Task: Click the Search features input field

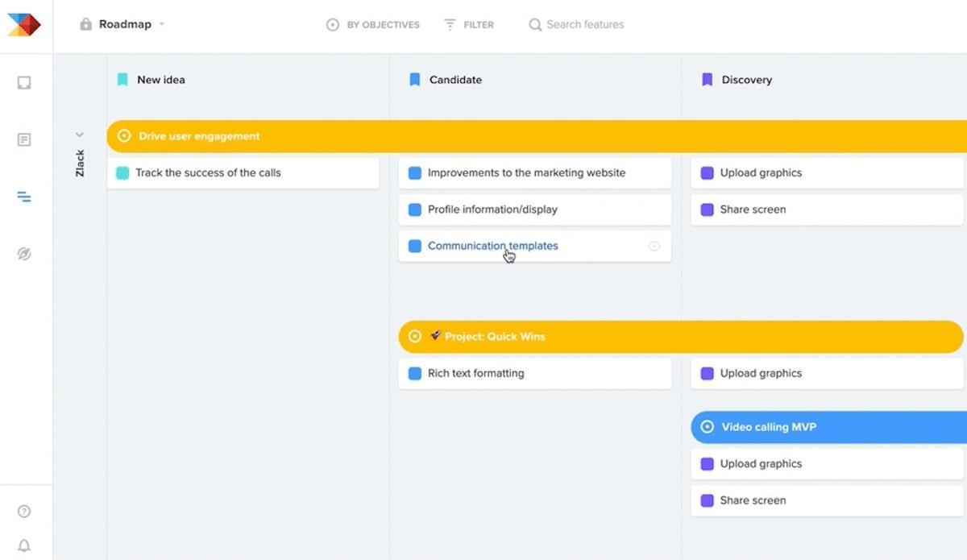Action: 585,25
